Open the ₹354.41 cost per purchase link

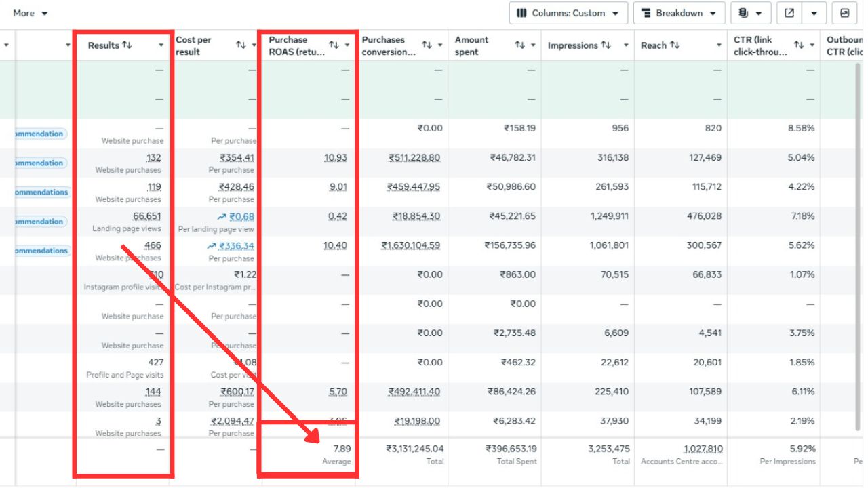click(237, 158)
